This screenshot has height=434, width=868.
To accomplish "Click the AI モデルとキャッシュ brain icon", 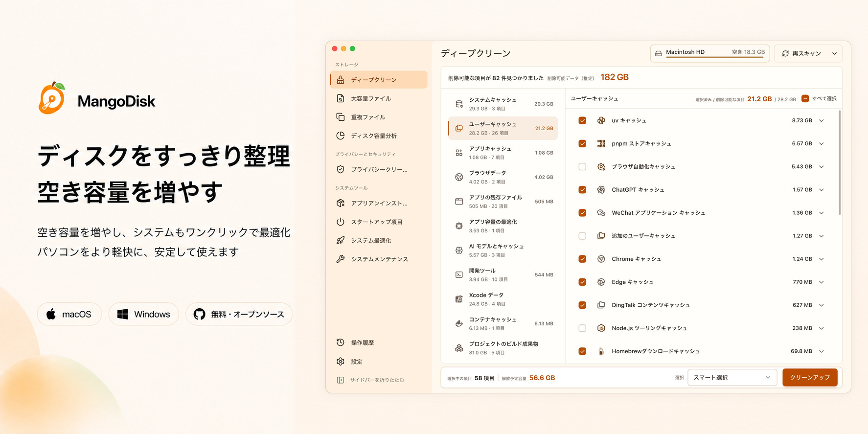I will pos(459,250).
